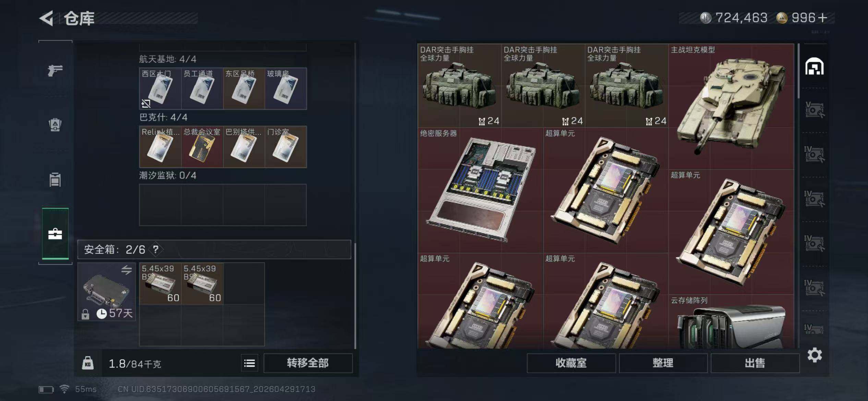This screenshot has width=868, height=401.
Task: Toggle the list view icon beside 转移全部
Action: (250, 363)
